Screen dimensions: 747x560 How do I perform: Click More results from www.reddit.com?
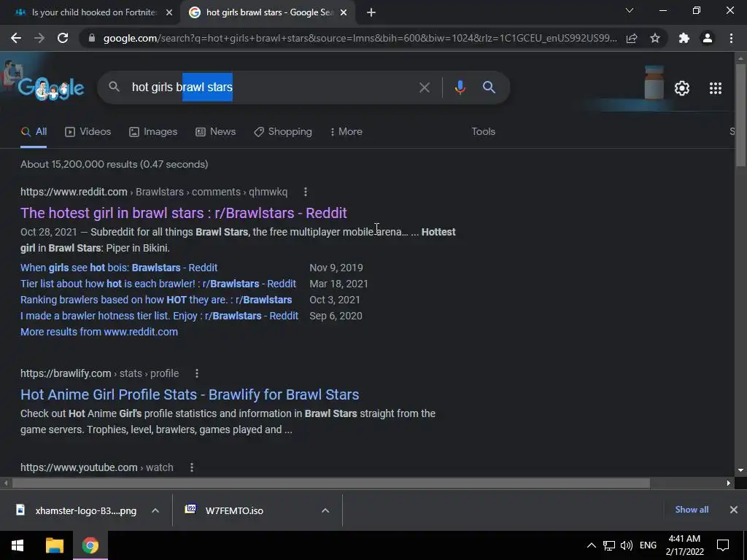(x=99, y=332)
